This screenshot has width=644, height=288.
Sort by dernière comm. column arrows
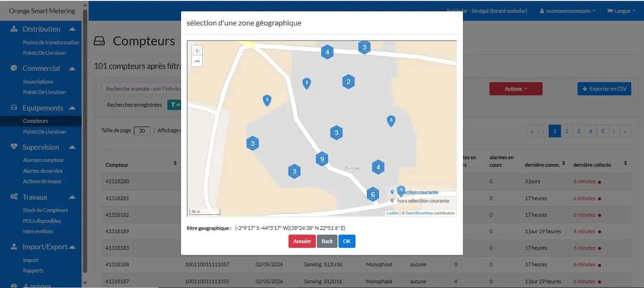coord(563,163)
